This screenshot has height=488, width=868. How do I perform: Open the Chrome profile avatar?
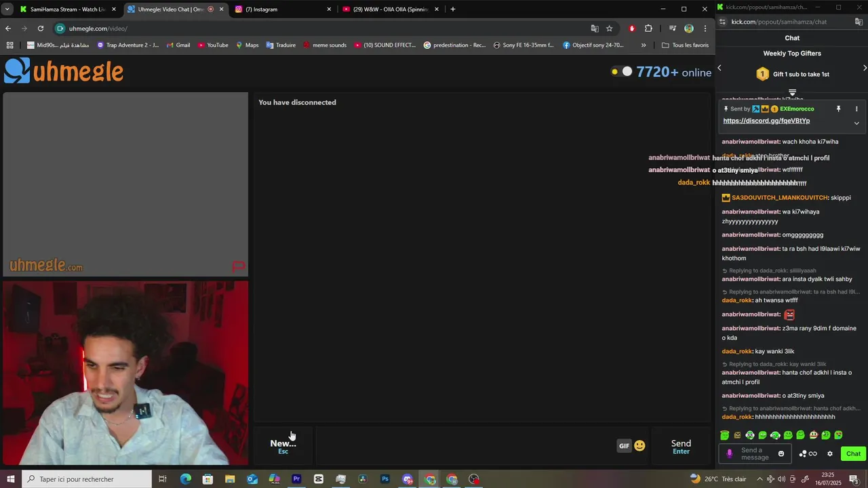point(689,28)
